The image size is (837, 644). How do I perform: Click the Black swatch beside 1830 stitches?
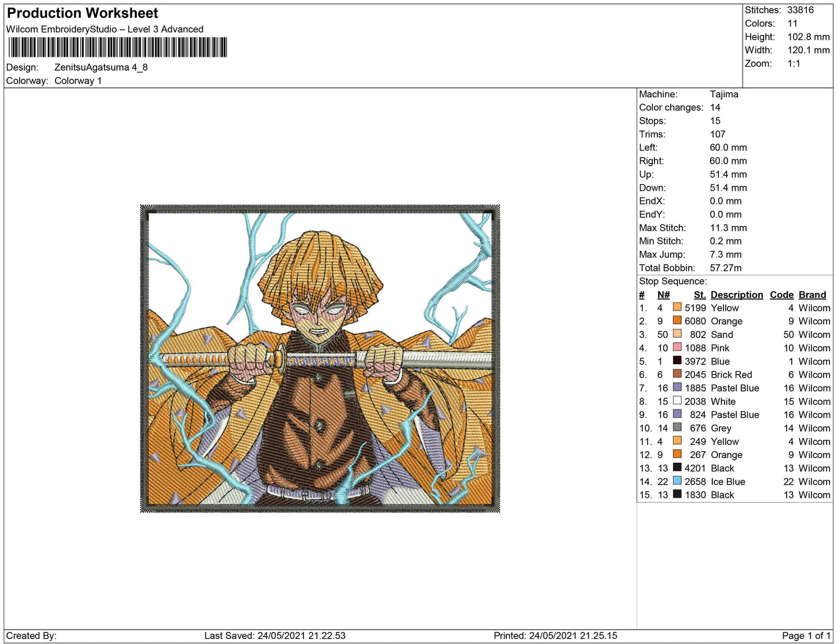point(677,493)
